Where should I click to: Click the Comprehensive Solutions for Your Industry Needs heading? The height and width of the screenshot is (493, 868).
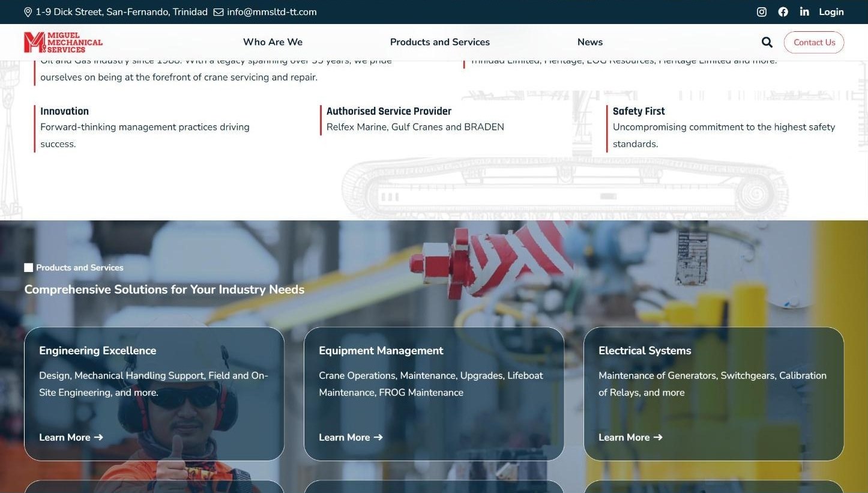[164, 289]
